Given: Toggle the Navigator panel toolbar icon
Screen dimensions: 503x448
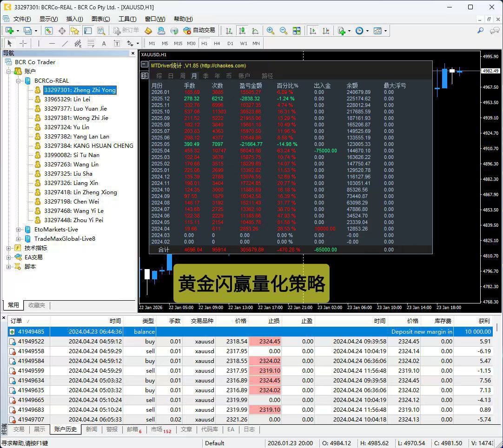Looking at the screenshot, I should coord(75,31).
